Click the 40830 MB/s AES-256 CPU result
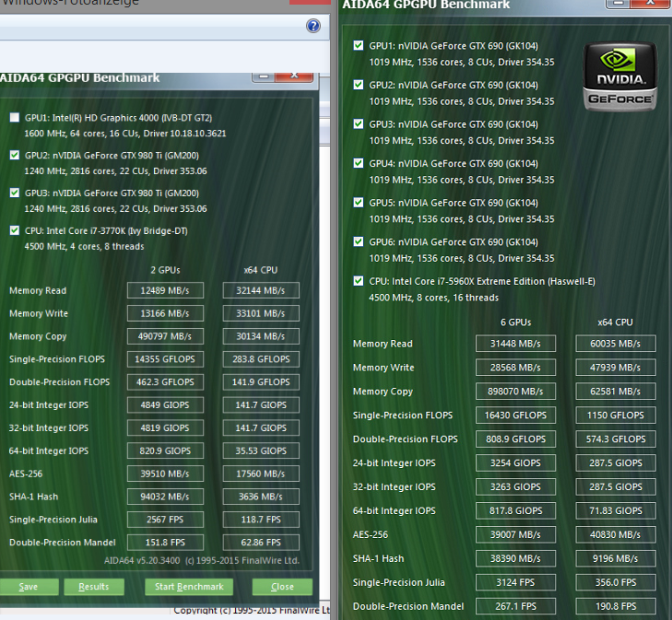 coord(616,534)
